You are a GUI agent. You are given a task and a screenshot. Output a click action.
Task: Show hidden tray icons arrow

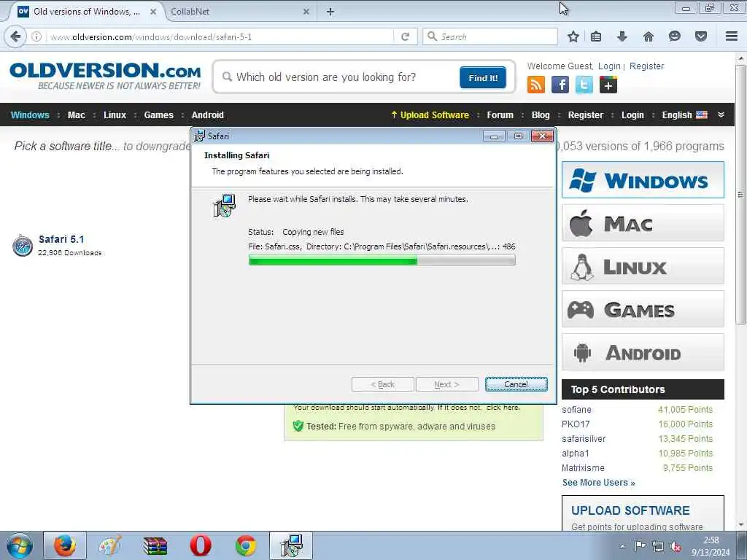[623, 546]
